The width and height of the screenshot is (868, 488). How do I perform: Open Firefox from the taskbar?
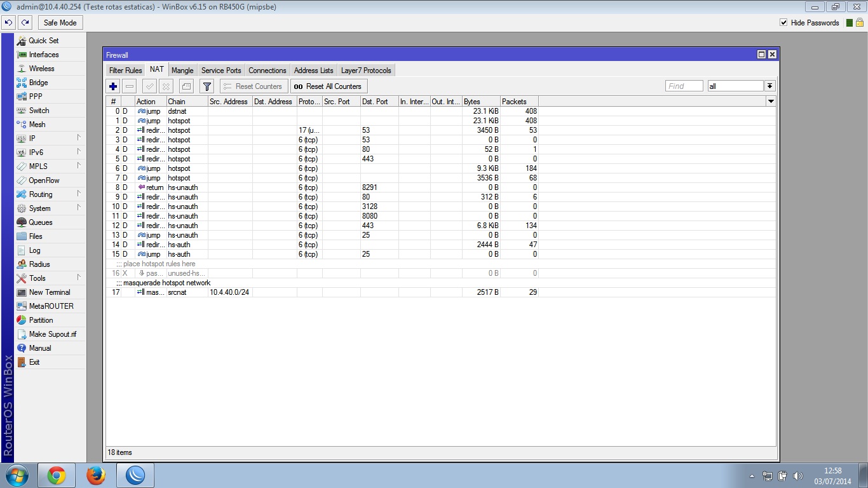pos(96,475)
